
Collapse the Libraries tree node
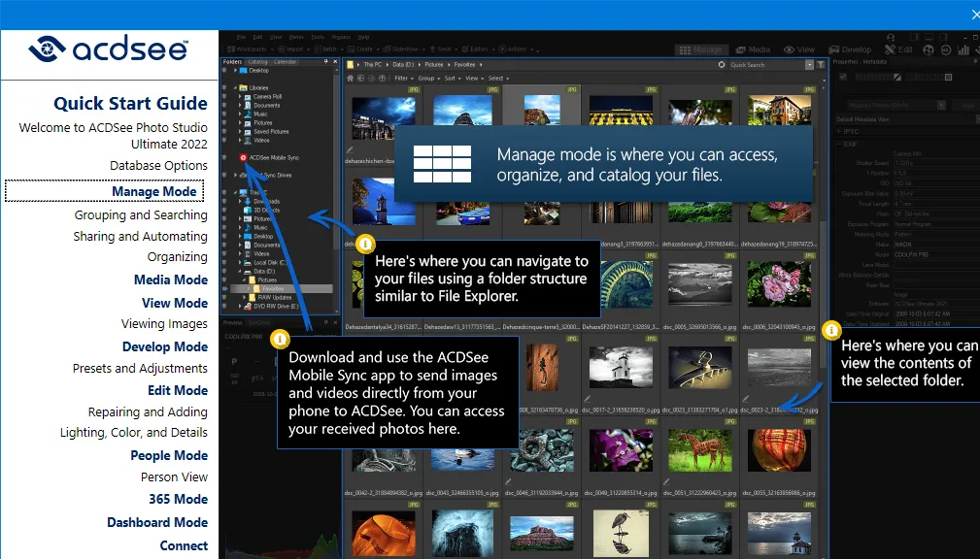click(x=236, y=88)
